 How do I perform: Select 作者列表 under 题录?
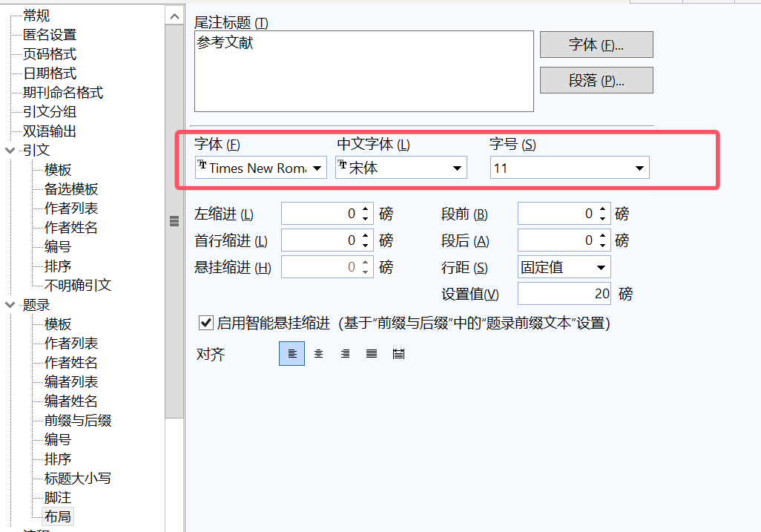click(x=71, y=344)
